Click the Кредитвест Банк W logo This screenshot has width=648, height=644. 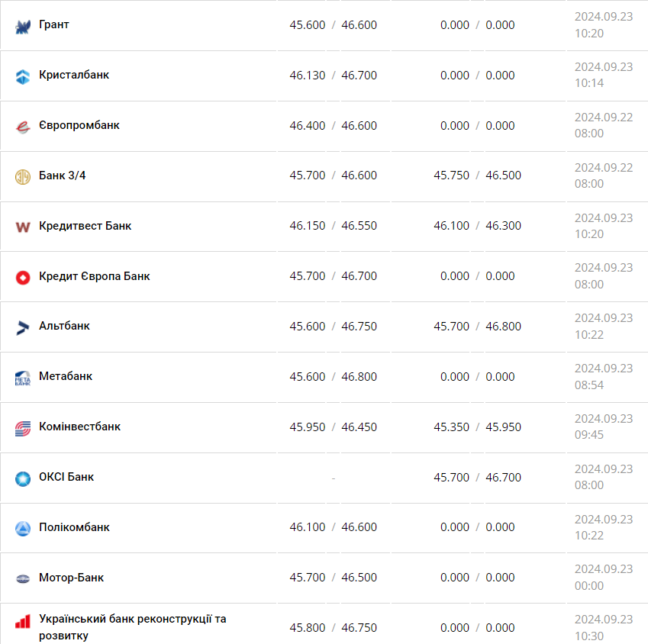pyautogui.click(x=22, y=227)
